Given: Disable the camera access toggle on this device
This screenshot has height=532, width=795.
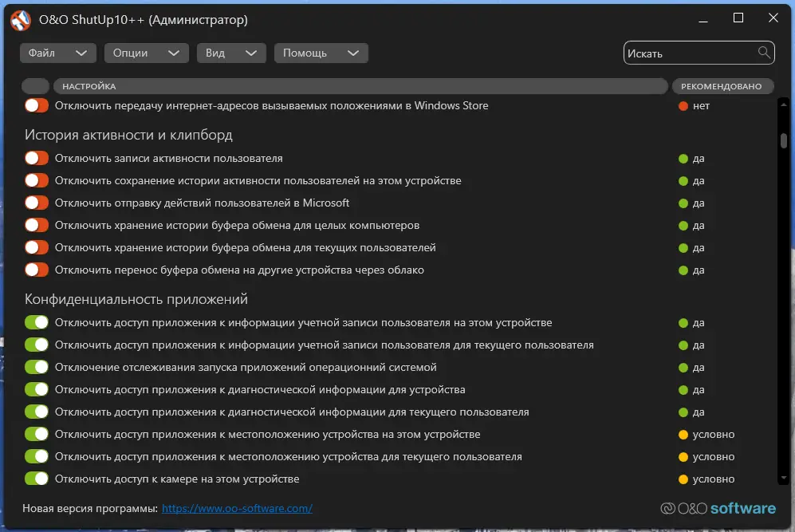Looking at the screenshot, I should pyautogui.click(x=37, y=479).
